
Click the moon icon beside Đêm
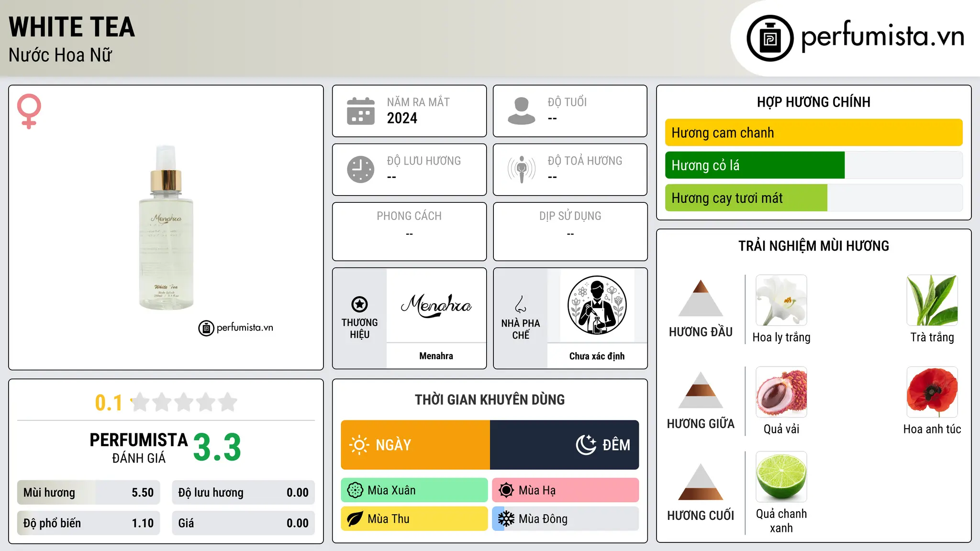[586, 445]
